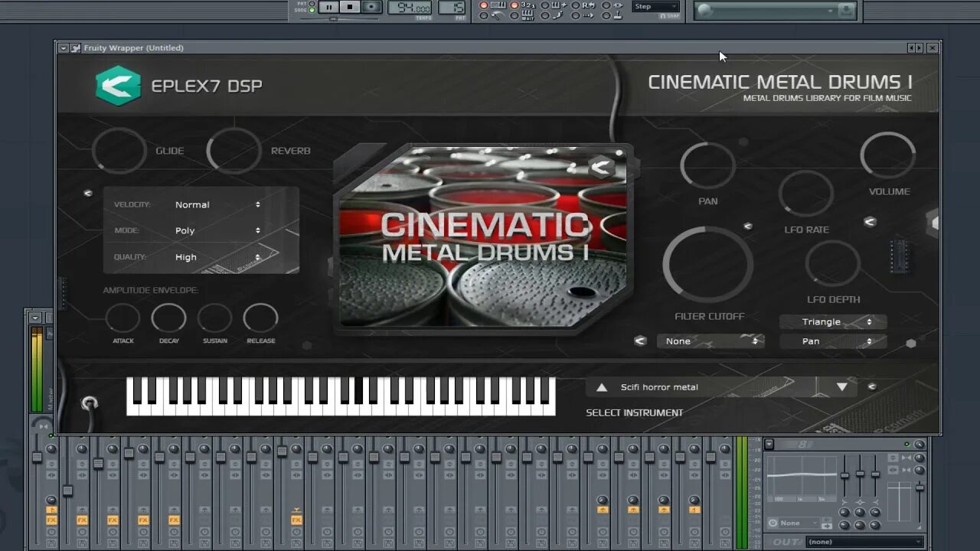Click the audio jack icon beside keyboard
Image resolution: width=980 pixels, height=551 pixels.
[x=90, y=403]
